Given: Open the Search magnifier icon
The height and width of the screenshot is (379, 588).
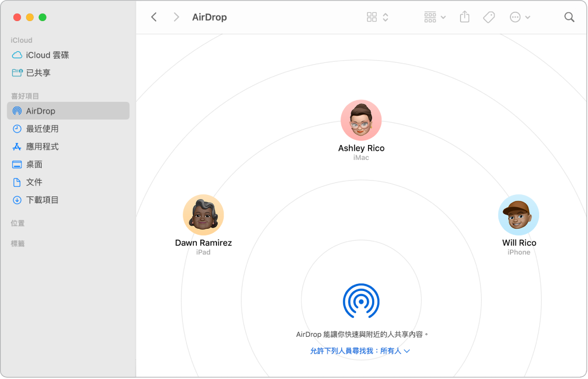Looking at the screenshot, I should click(569, 17).
